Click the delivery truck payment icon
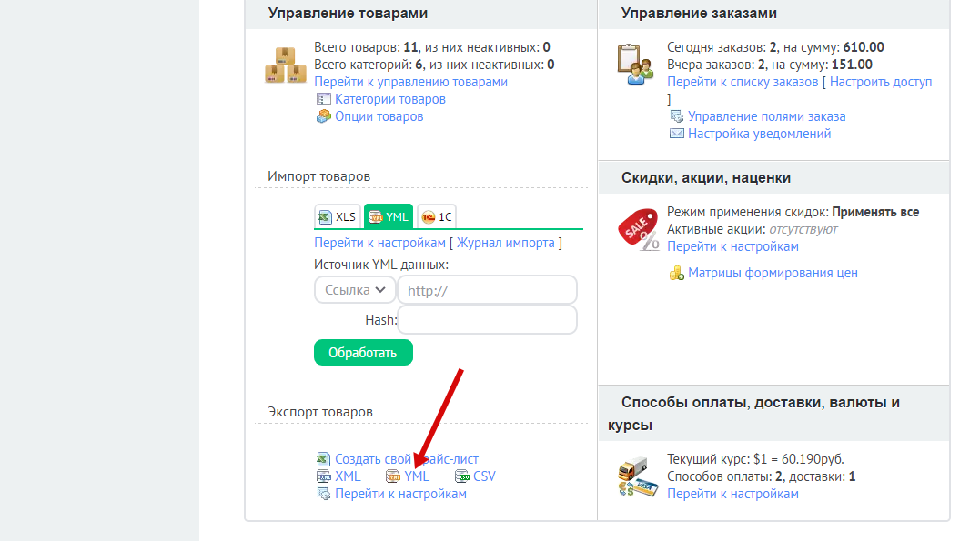Screen dimensions: 980x541 pyautogui.click(x=635, y=476)
